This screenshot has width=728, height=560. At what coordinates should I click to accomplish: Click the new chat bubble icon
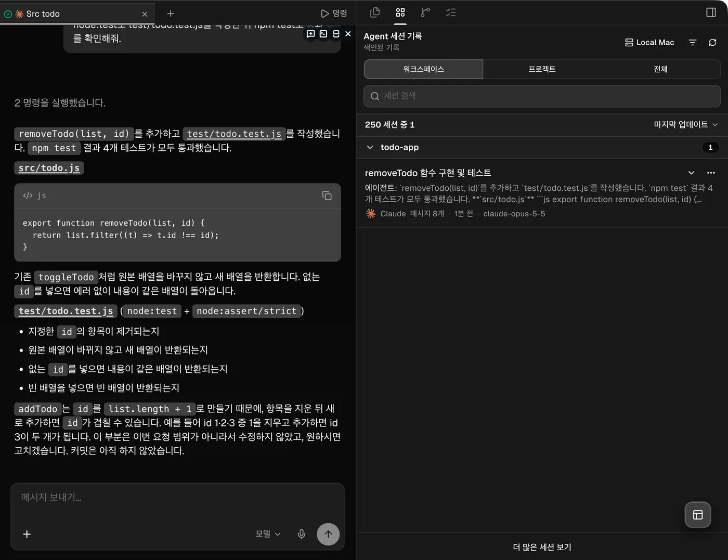(x=311, y=34)
